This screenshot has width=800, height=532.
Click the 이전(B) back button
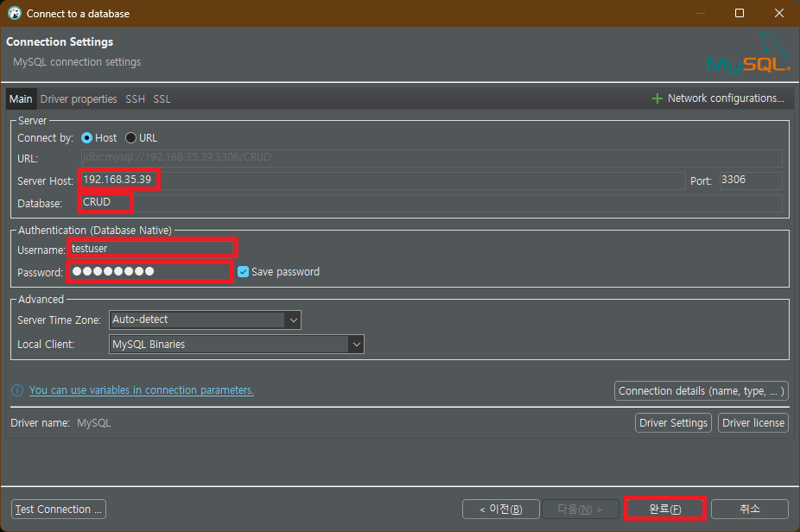tap(500, 509)
